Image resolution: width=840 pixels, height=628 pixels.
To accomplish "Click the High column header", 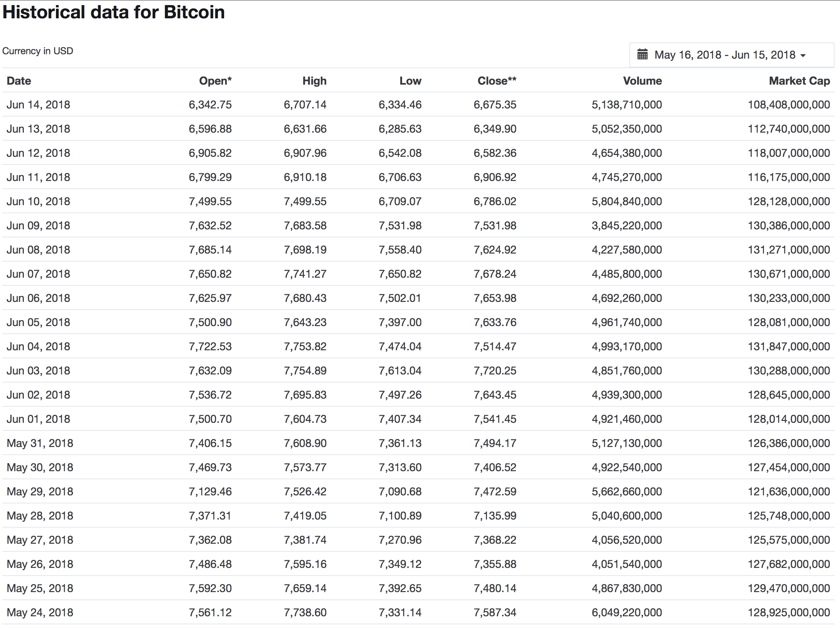I will (x=315, y=81).
